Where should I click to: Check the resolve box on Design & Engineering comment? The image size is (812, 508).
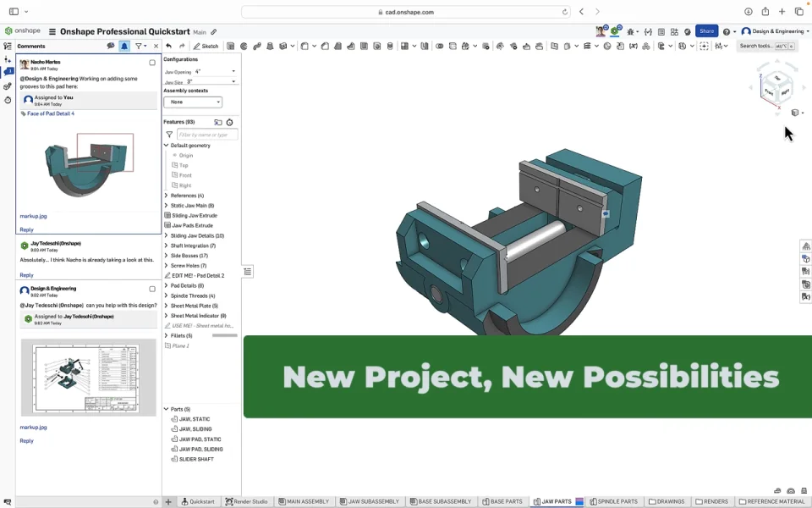click(152, 289)
